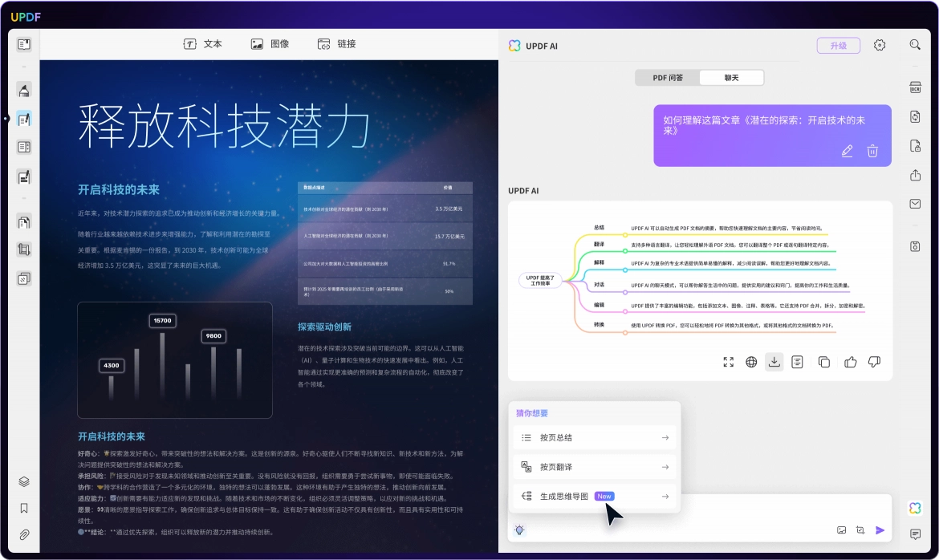The image size is (939, 560).
Task: Click the globe icon under mind map
Action: (x=751, y=362)
